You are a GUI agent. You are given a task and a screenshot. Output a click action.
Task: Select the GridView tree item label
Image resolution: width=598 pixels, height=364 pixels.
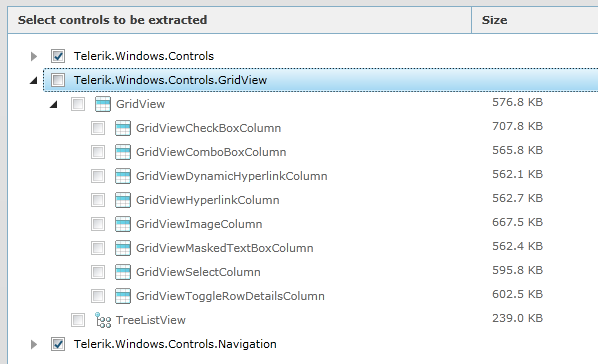click(140, 104)
